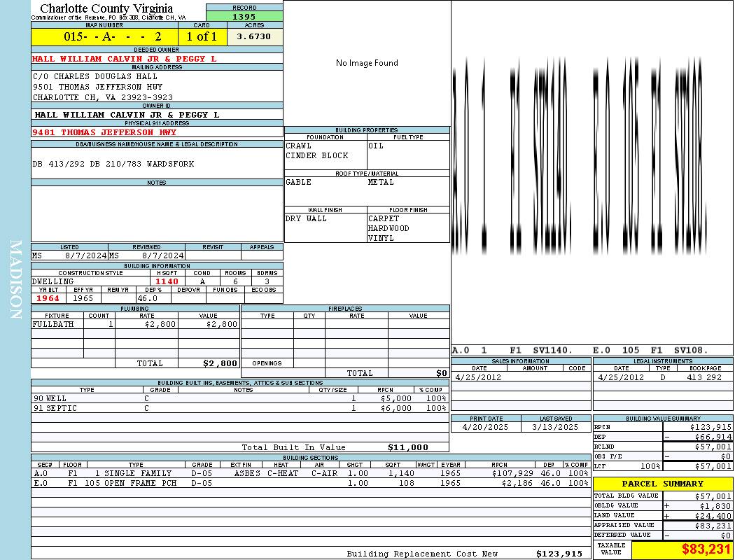The width and height of the screenshot is (735, 560).
Task: Click construction style DWELLING
Action: pos(53,281)
